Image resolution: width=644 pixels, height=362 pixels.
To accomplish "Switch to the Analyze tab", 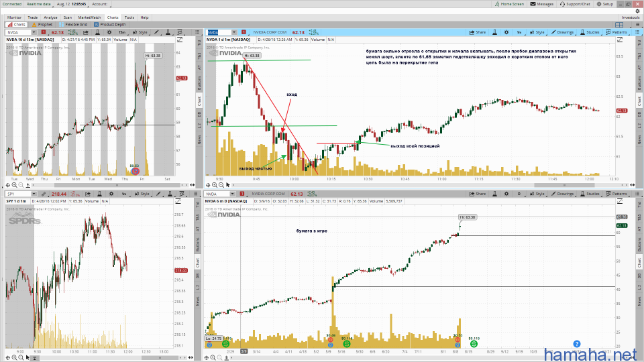I will click(50, 17).
